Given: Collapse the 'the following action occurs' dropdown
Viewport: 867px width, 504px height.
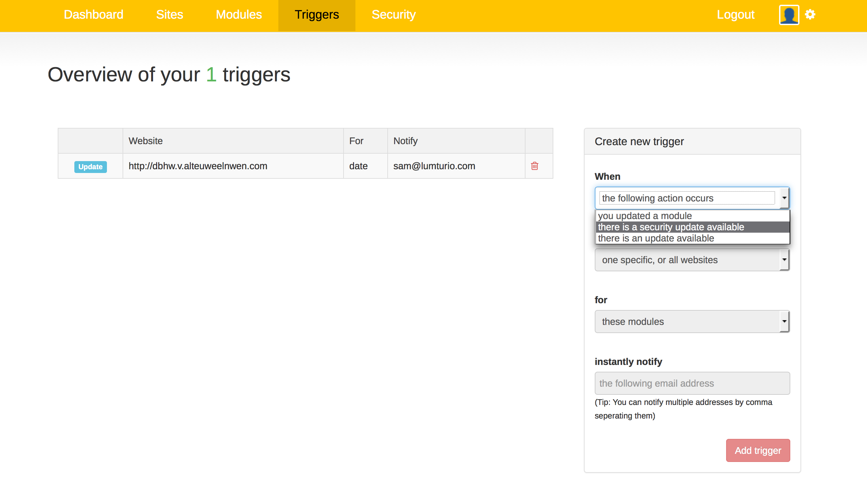Looking at the screenshot, I should (x=691, y=198).
